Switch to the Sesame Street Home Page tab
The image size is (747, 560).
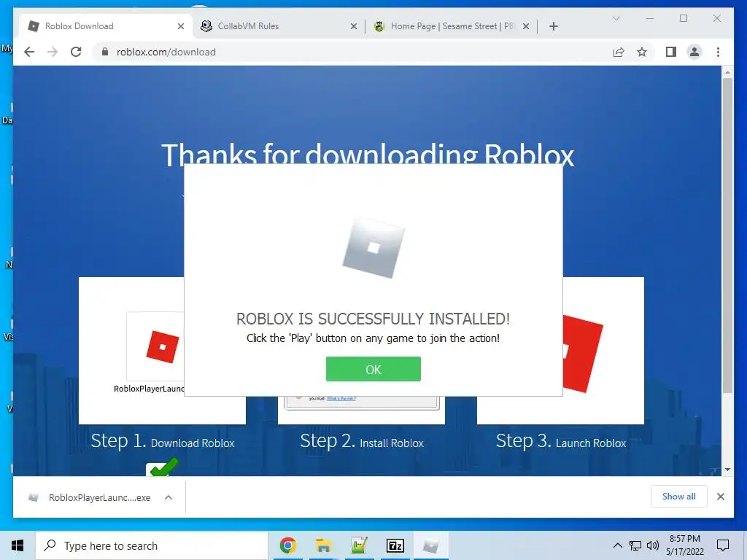(x=450, y=26)
